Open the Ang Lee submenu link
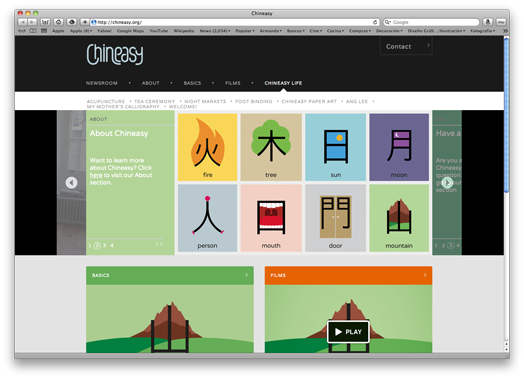The height and width of the screenshot is (379, 524). tap(357, 101)
